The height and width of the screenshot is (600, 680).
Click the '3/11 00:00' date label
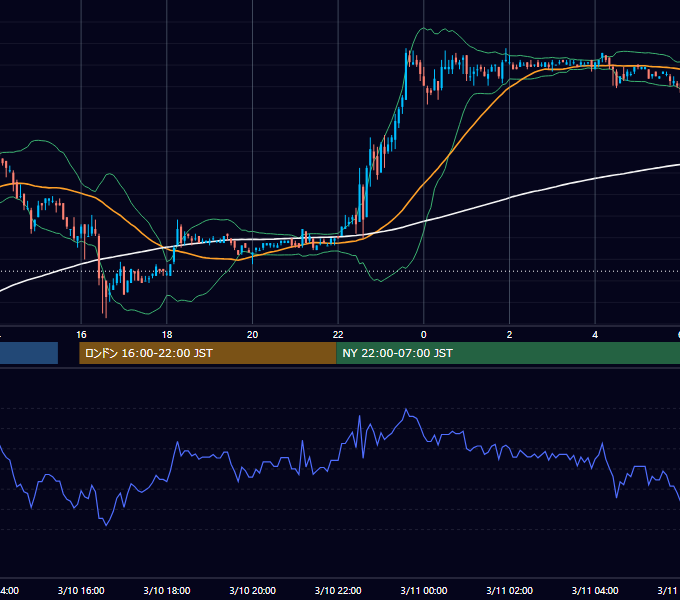point(424,590)
